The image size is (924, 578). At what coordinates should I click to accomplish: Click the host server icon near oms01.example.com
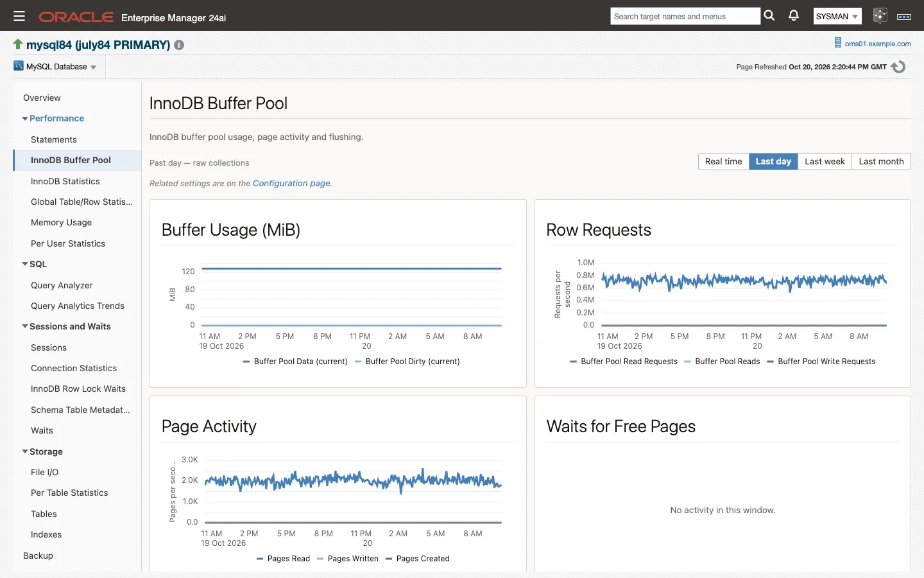pos(837,43)
